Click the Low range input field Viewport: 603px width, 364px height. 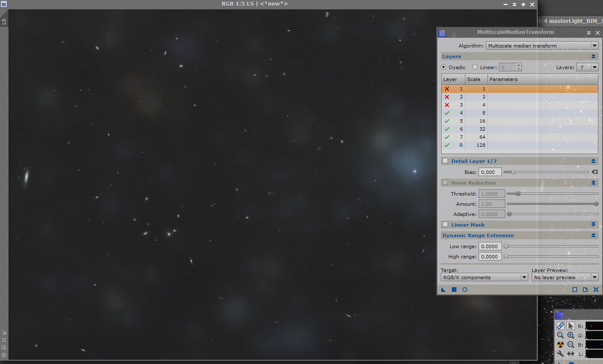click(x=490, y=246)
